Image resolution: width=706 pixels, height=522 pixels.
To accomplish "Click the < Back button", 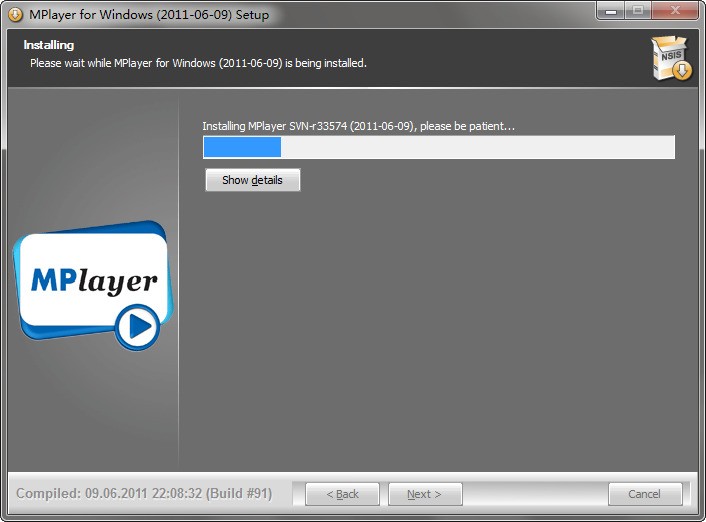I will (342, 494).
